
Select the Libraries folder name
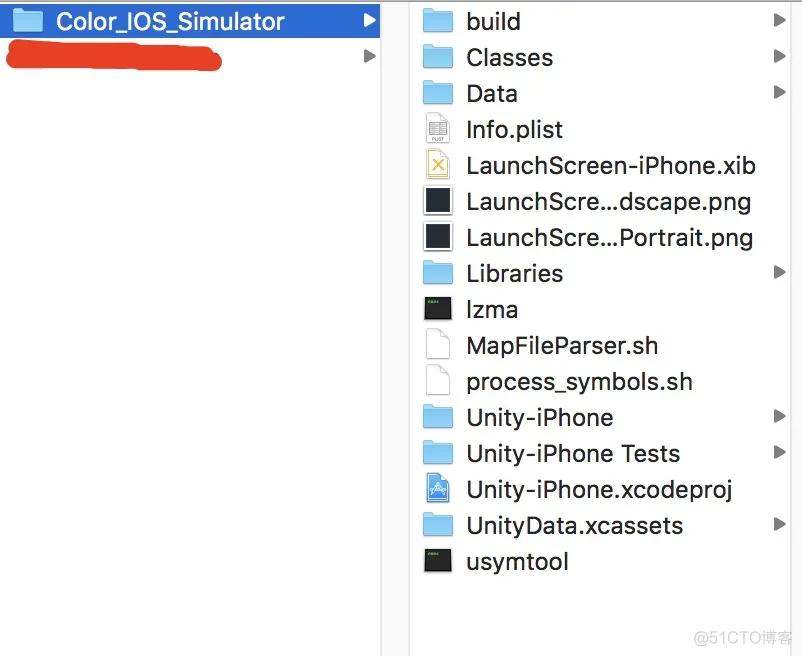515,274
